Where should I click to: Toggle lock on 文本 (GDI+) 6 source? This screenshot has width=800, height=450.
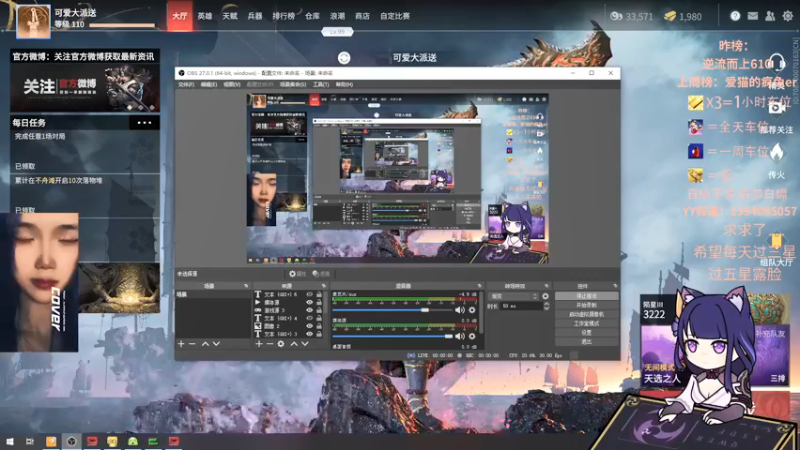click(319, 294)
